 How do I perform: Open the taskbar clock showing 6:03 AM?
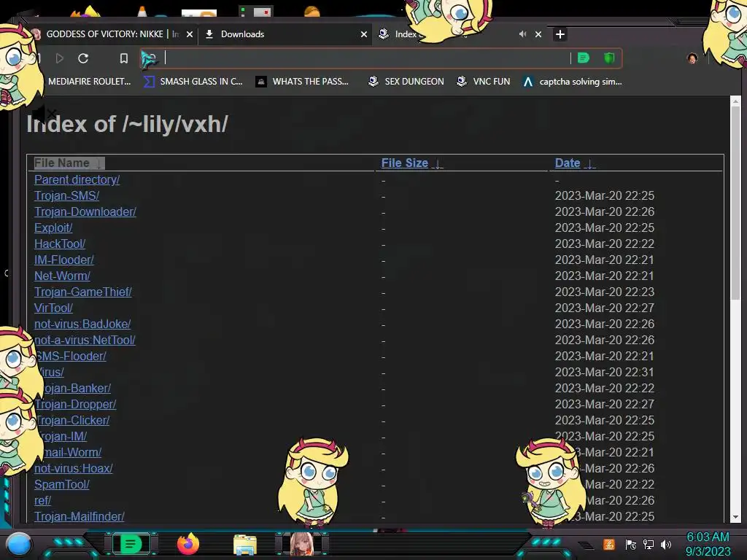(x=708, y=544)
